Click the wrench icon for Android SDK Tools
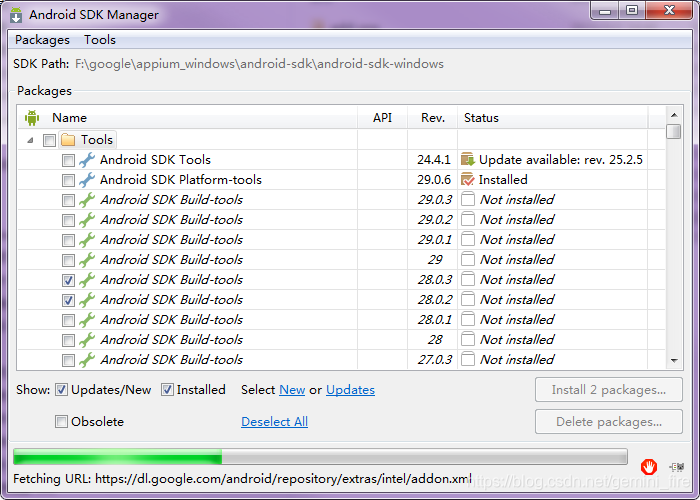700x500 pixels. [x=87, y=160]
